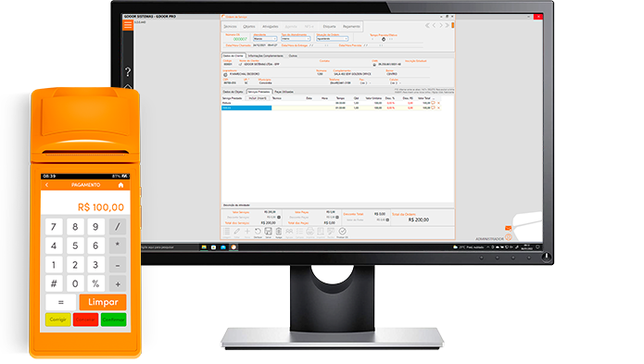Save the service order with Salvar icon
The width and height of the screenshot is (644, 364).
coord(268,232)
